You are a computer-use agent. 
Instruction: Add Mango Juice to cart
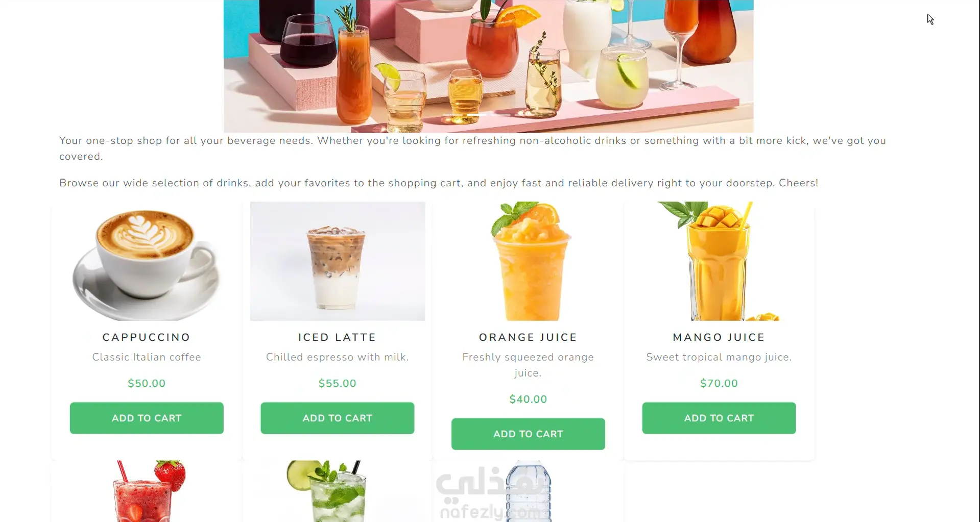(x=719, y=418)
